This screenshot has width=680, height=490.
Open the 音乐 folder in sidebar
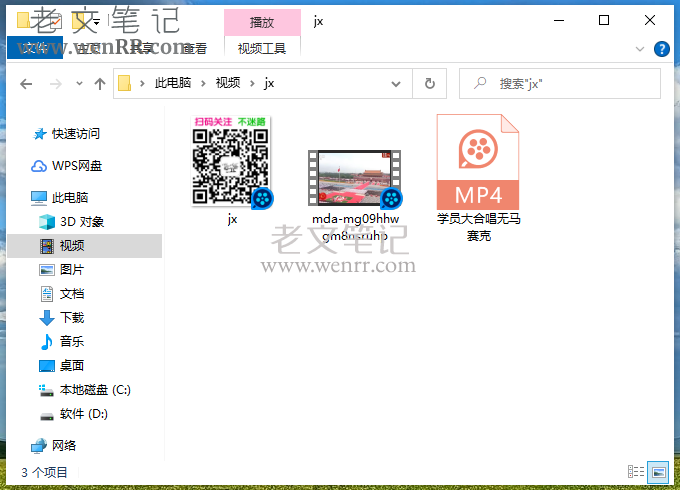click(62, 341)
